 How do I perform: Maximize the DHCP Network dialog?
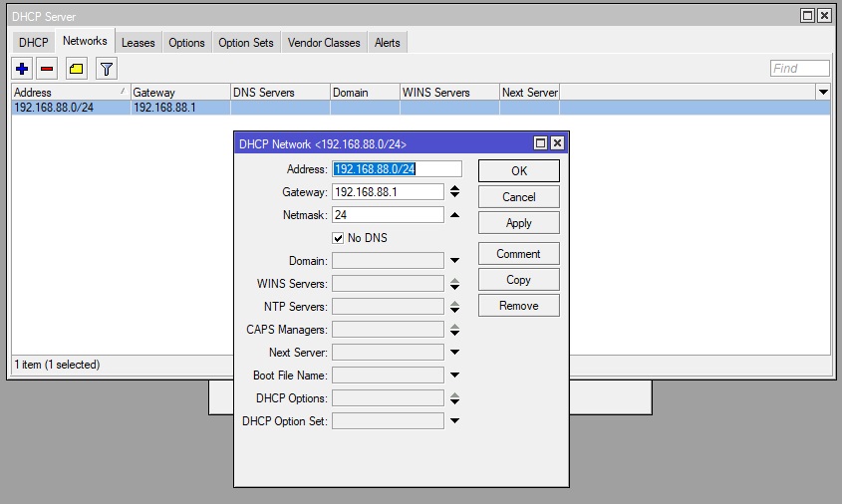[x=540, y=143]
